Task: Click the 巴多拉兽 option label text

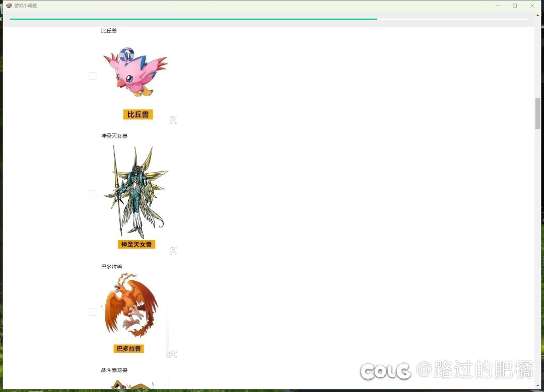Action: coord(111,267)
